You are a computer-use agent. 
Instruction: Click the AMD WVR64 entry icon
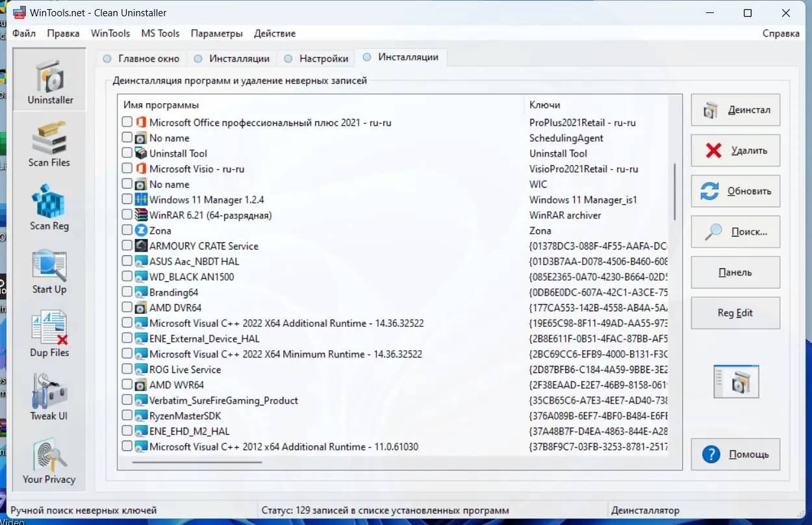point(141,385)
